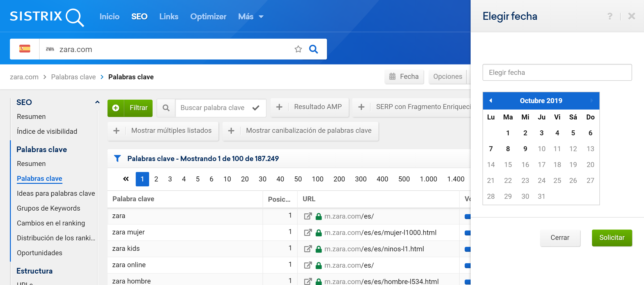Open the Más dropdown menu

pos(251,17)
